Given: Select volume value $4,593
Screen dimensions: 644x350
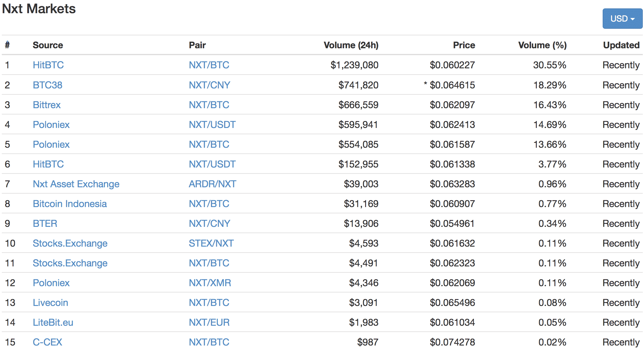Looking at the screenshot, I should click(364, 243).
